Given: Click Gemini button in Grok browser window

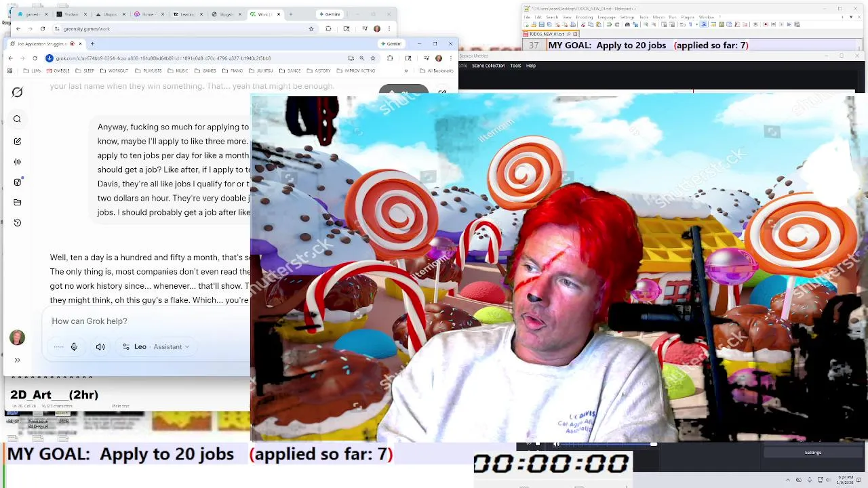Looking at the screenshot, I should click(x=392, y=43).
